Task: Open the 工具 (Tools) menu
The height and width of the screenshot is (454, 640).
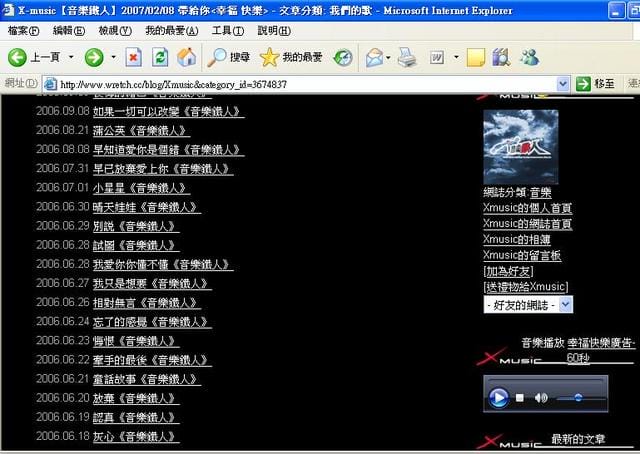Action: click(228, 31)
